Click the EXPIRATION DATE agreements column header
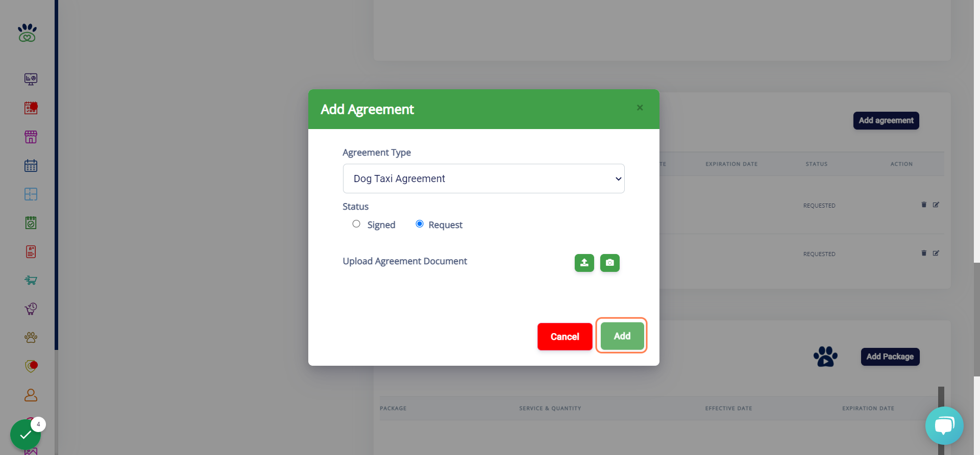 (x=731, y=164)
